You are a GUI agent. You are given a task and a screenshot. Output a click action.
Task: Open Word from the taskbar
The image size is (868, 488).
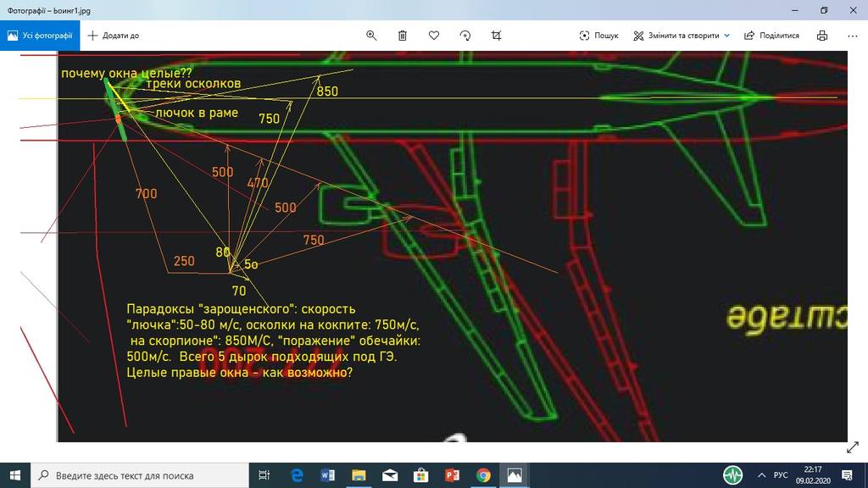click(x=327, y=475)
